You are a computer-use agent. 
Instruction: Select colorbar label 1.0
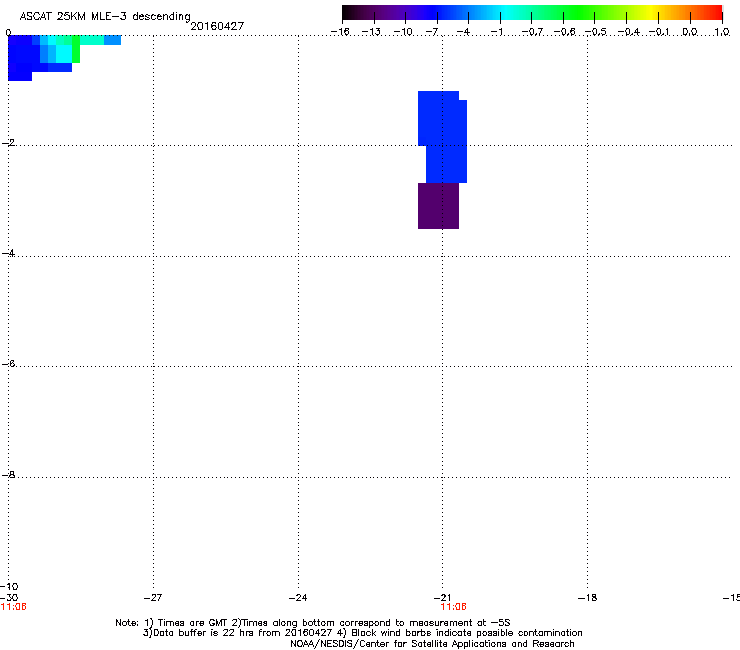[x=722, y=32]
